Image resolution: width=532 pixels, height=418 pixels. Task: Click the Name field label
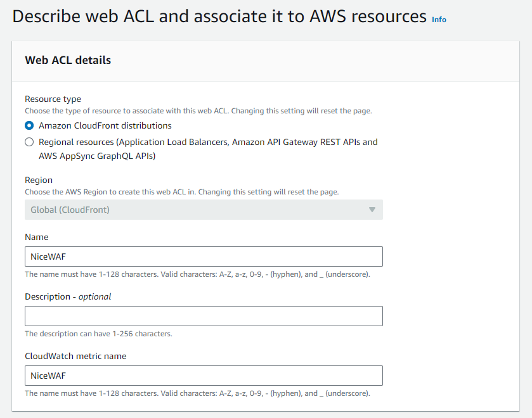[x=37, y=237]
